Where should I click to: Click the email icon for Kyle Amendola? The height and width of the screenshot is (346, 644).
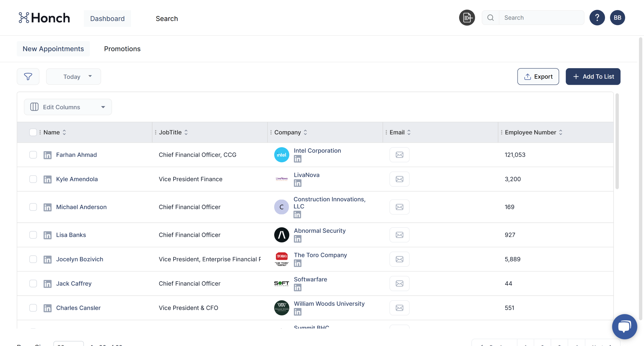(399, 179)
